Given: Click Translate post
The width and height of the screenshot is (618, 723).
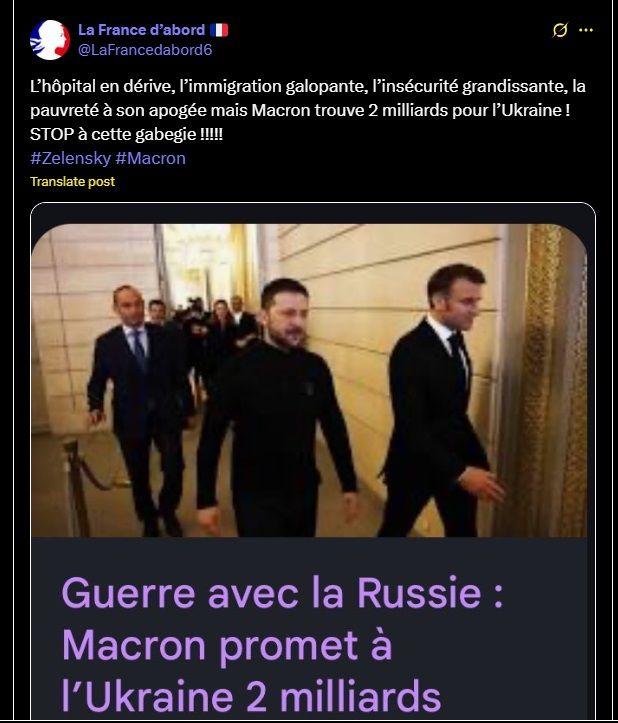Looking at the screenshot, I should click(72, 182).
